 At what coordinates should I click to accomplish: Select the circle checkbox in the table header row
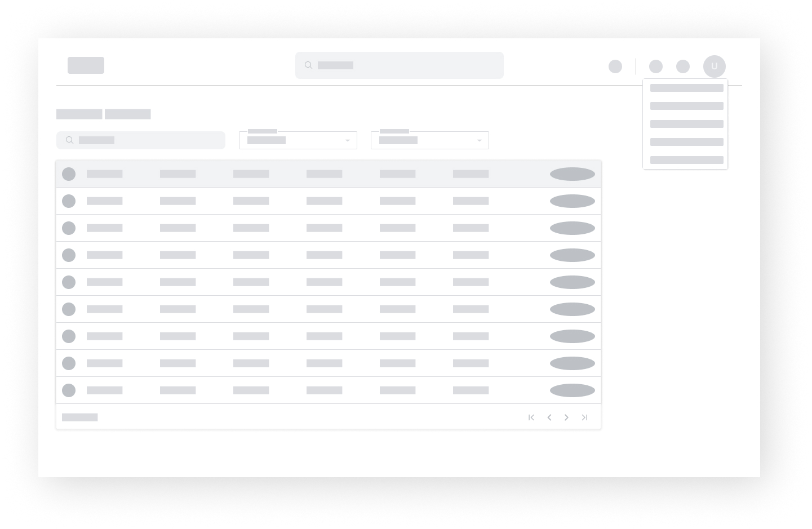[x=69, y=174]
